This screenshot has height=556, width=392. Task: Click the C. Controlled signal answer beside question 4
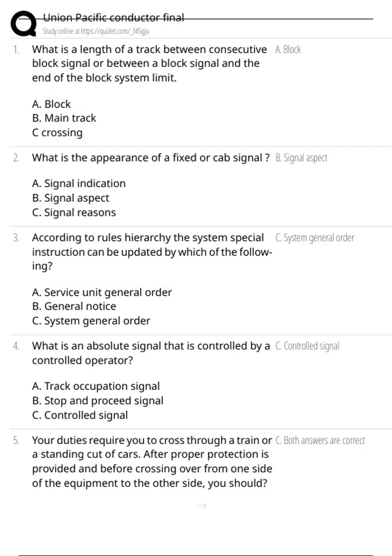tap(307, 346)
